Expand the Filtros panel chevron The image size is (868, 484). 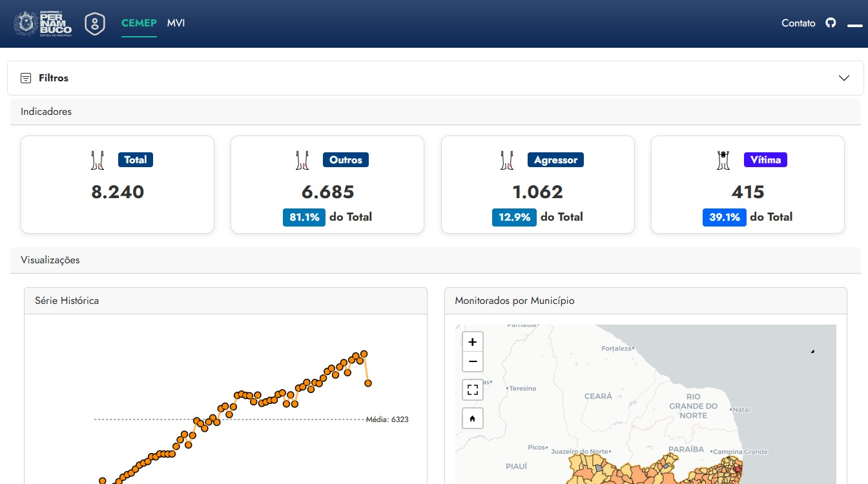point(843,78)
